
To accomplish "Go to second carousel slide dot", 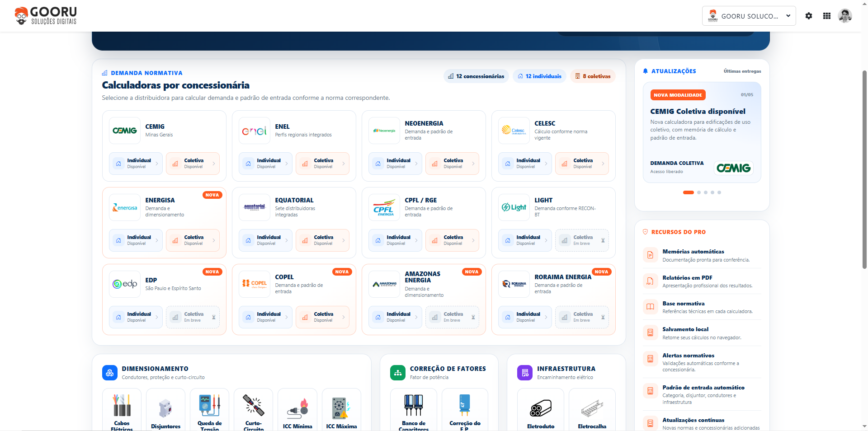I will coord(699,192).
